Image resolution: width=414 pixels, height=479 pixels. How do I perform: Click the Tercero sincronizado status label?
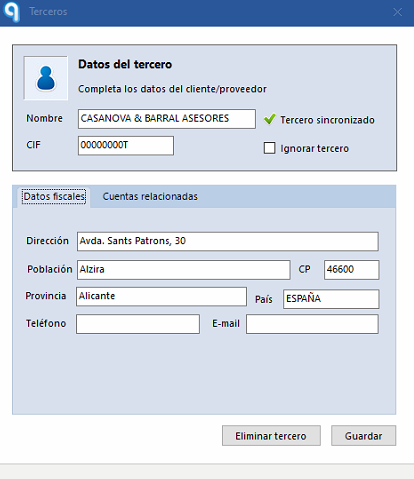327,120
